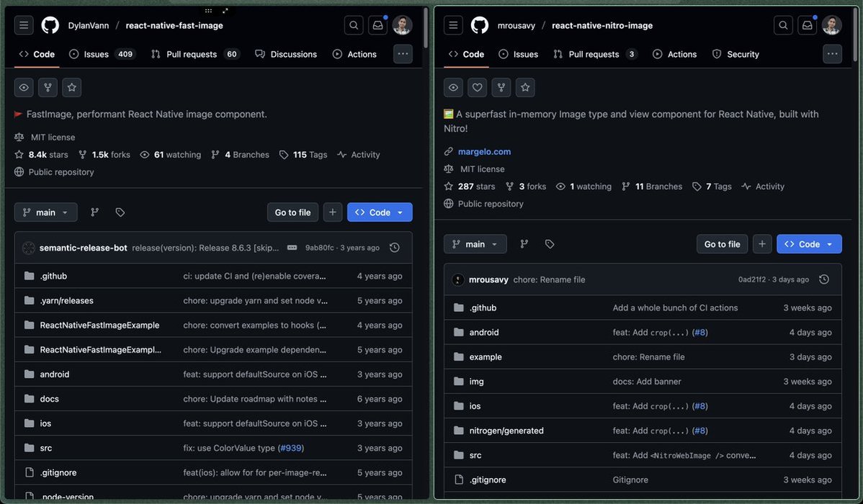Image resolution: width=863 pixels, height=504 pixels.
Task: Click scrollbar in fast-image window
Action: pos(426,27)
